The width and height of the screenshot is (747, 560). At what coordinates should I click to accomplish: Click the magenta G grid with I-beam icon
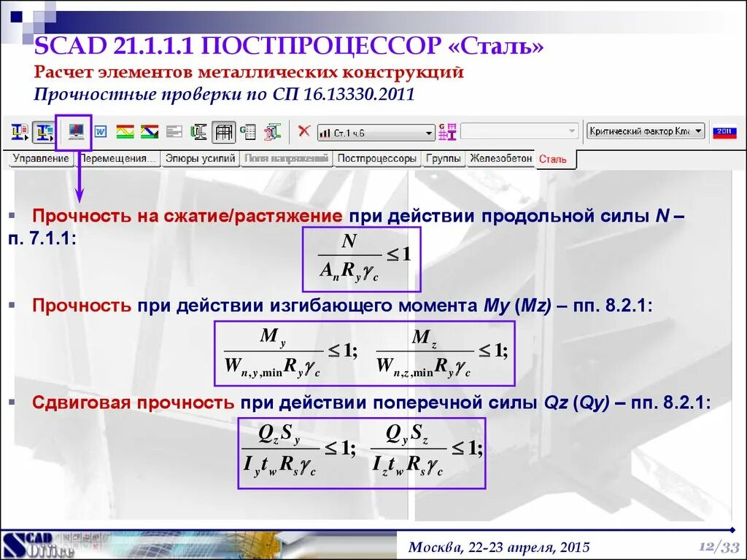click(447, 131)
